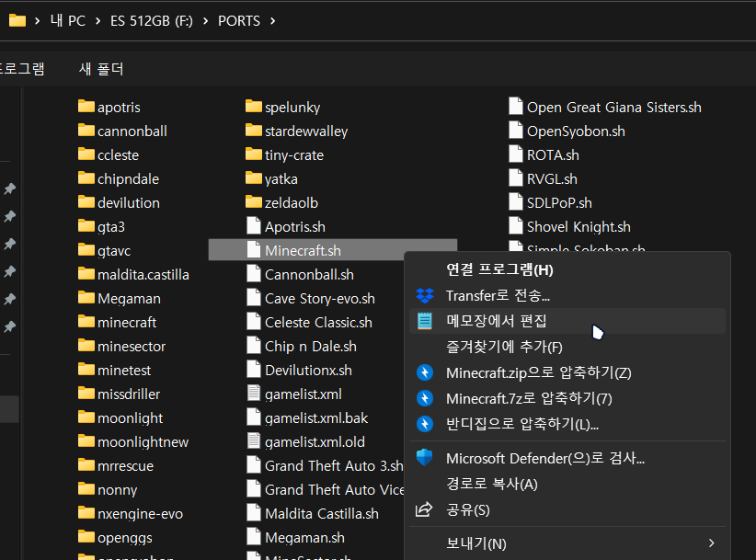Choose 경로로 복사(A) menu entry
The height and width of the screenshot is (560, 756).
pyautogui.click(x=567, y=484)
